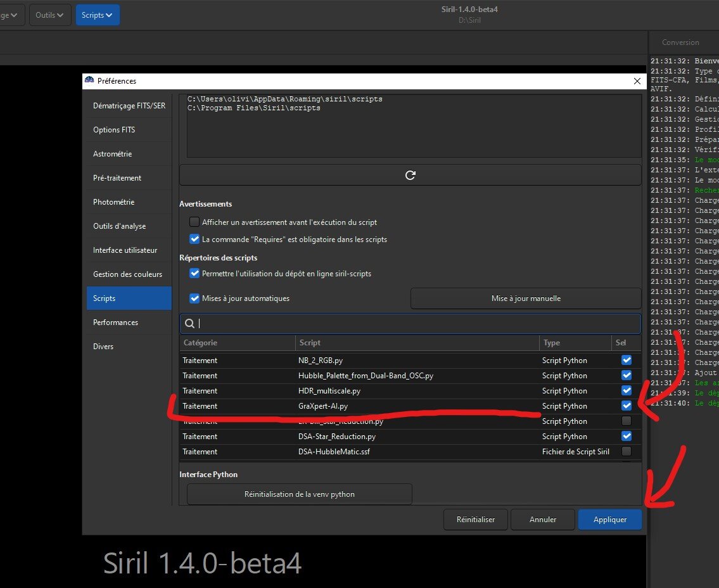Select Dématriçage FITS/SER preferences section
The width and height of the screenshot is (719, 588).
coord(129,105)
